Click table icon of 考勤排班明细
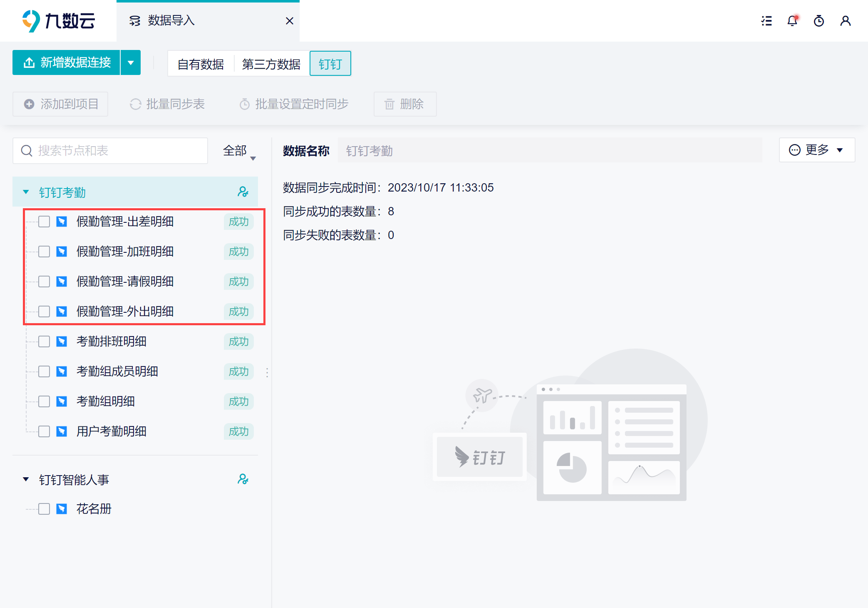 62,341
